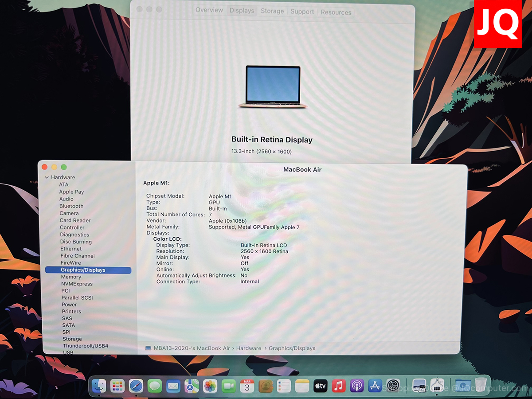Select Apple Pay in sidebar
Viewport: 532px width, 399px height.
(x=71, y=192)
